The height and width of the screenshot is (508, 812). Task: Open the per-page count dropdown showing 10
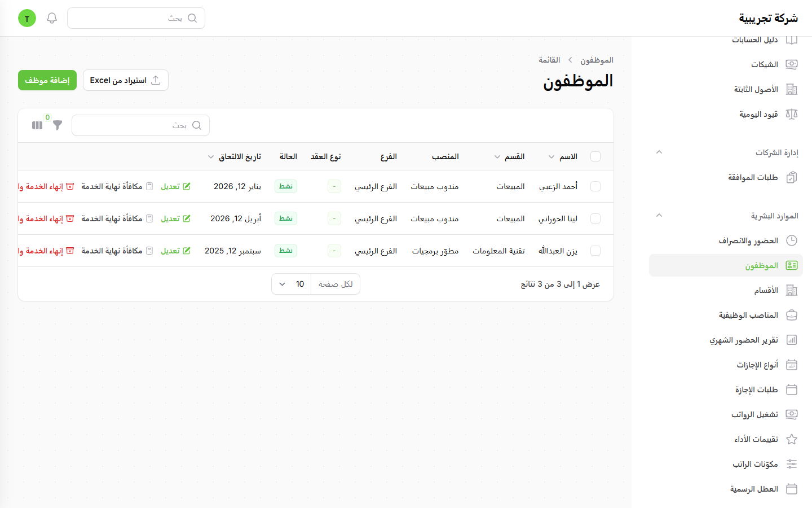click(x=292, y=284)
